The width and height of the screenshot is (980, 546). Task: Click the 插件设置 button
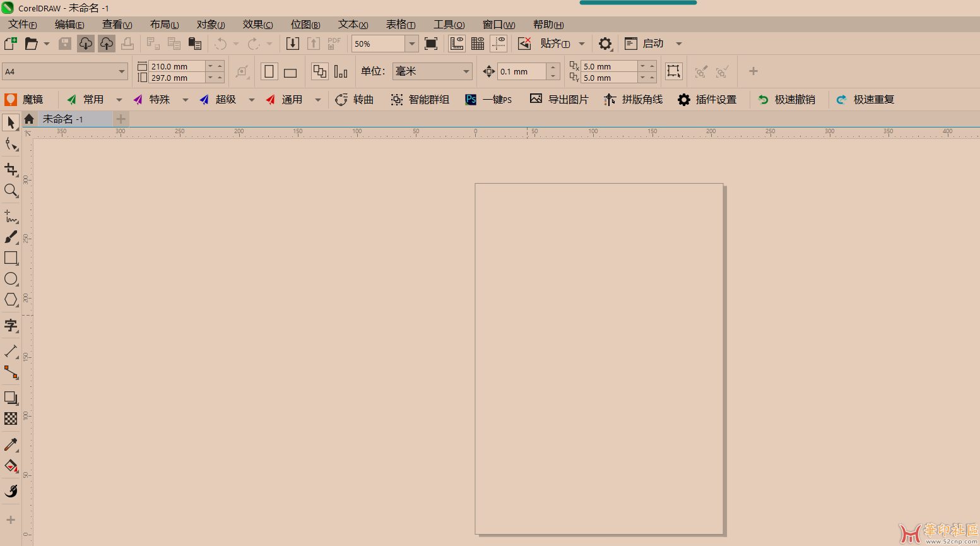(x=707, y=100)
